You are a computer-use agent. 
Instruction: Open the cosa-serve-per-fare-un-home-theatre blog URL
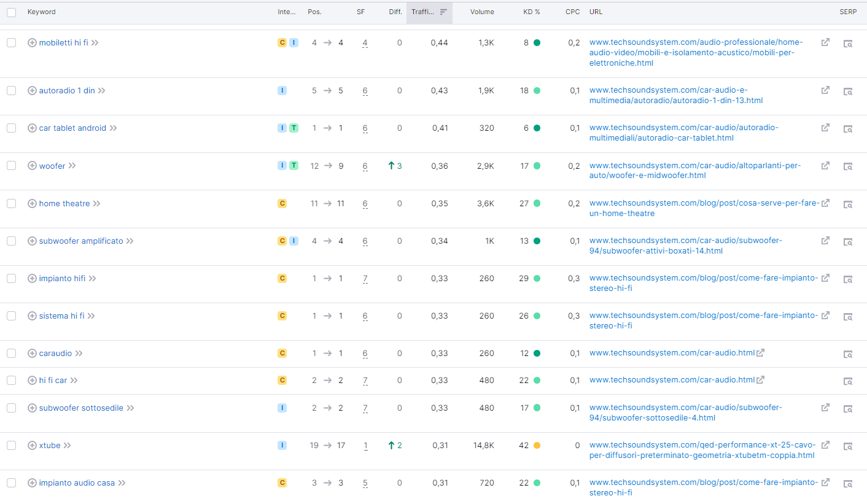704,208
